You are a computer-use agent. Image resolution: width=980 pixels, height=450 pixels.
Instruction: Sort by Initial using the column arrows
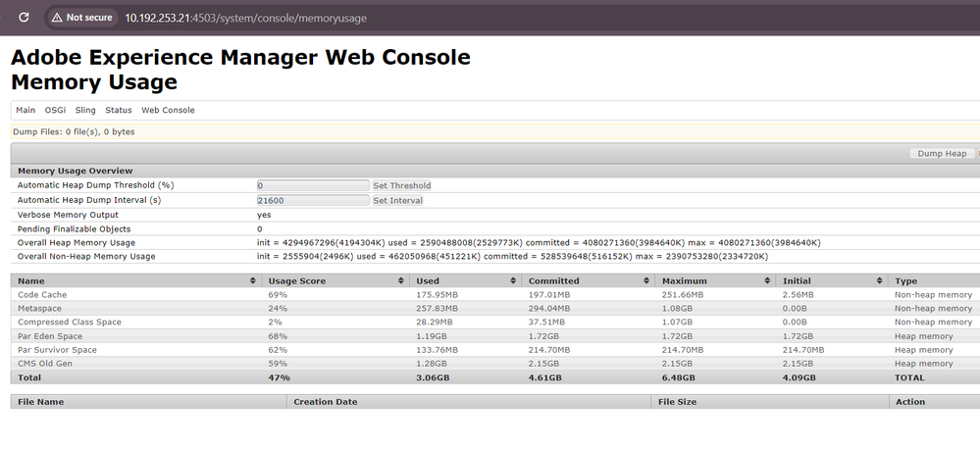point(881,280)
